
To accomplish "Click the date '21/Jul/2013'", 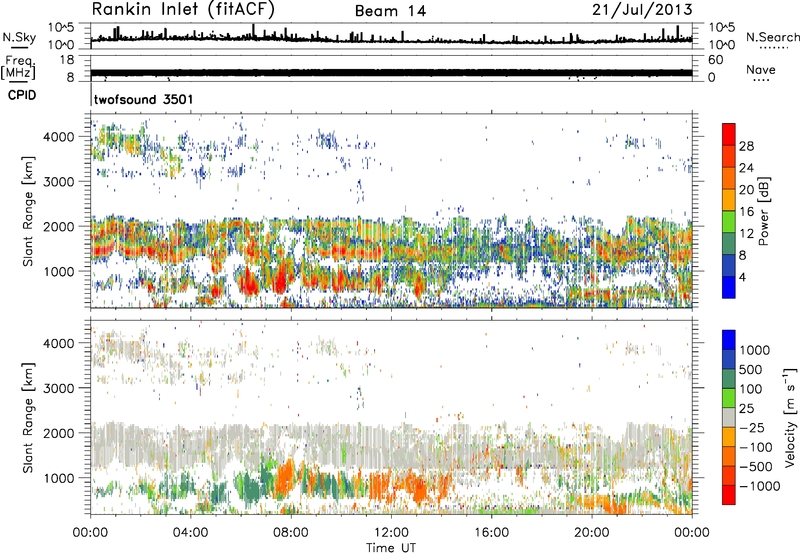I will [x=642, y=10].
